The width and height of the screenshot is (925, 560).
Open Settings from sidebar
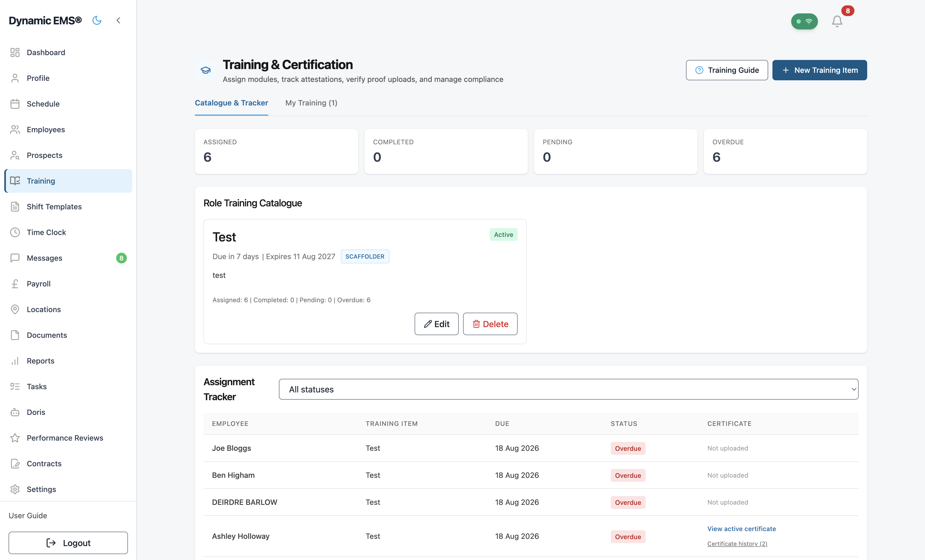click(68, 489)
